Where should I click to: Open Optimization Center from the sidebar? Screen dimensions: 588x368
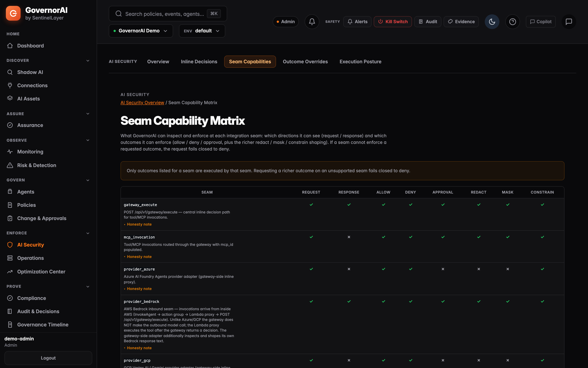click(x=41, y=272)
